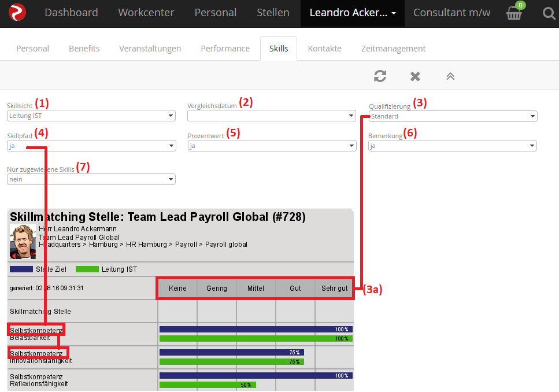Expand the Leandro Acker... dropdown menu
This screenshot has width=559, height=392.
click(x=353, y=13)
